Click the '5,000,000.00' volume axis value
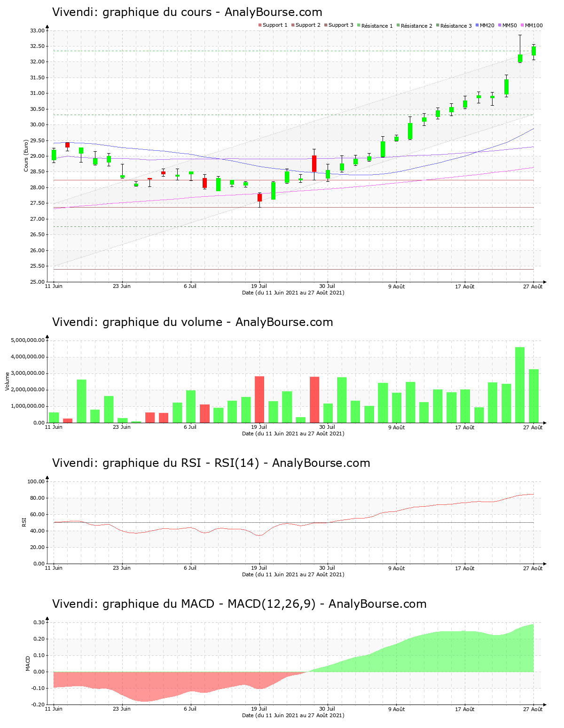Image resolution: width=564 pixels, height=728 pixels. [x=28, y=340]
